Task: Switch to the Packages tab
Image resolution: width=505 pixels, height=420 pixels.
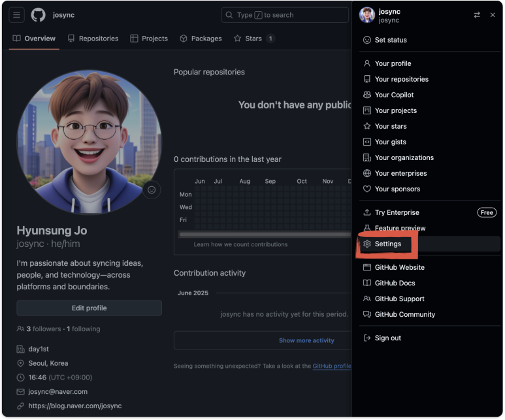Action: point(201,39)
